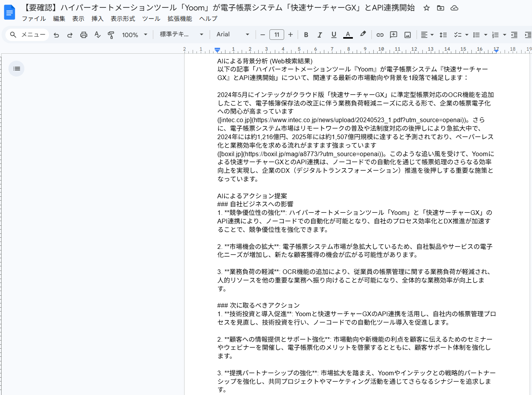Click the line '### 自社ビジネスへの影響'

[x=255, y=204]
